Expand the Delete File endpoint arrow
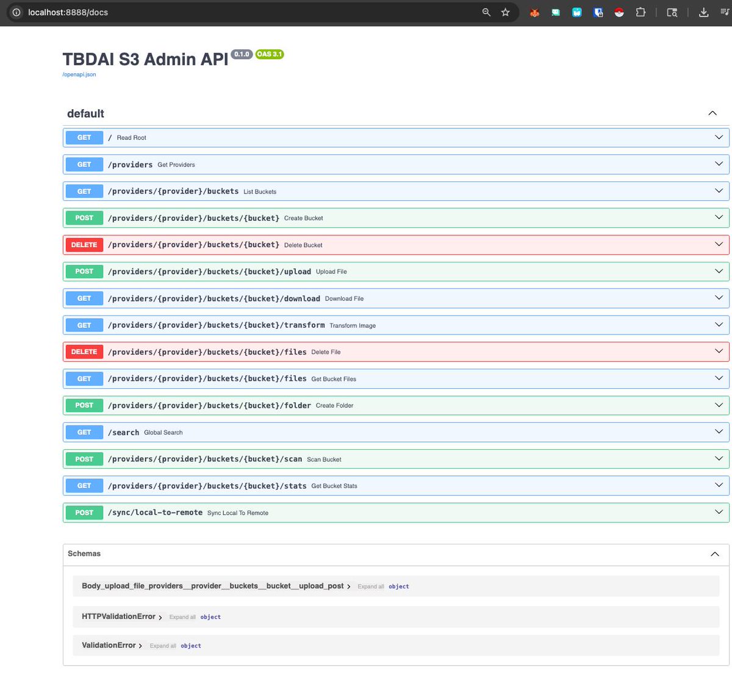 click(x=719, y=352)
